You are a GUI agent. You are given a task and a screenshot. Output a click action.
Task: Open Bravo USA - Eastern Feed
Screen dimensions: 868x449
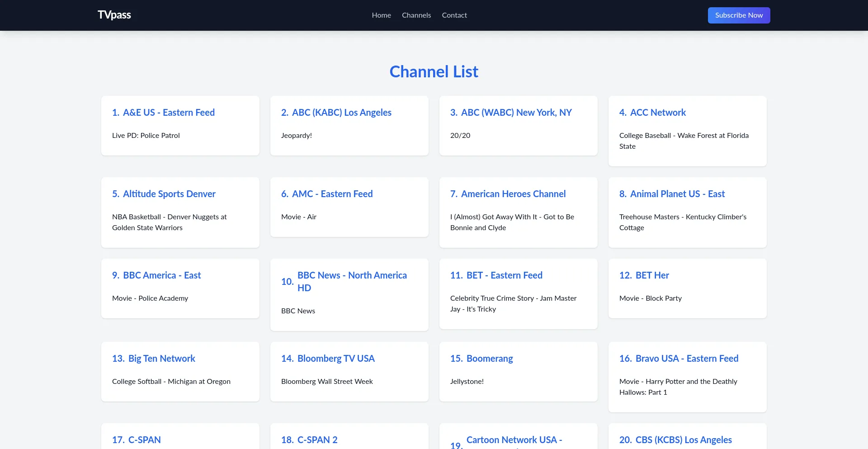tap(687, 359)
